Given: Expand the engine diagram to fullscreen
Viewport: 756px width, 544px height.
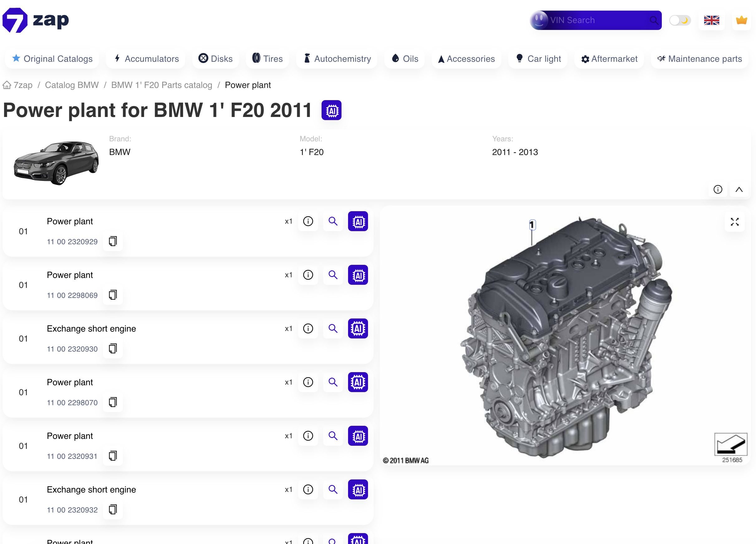Looking at the screenshot, I should click(735, 222).
